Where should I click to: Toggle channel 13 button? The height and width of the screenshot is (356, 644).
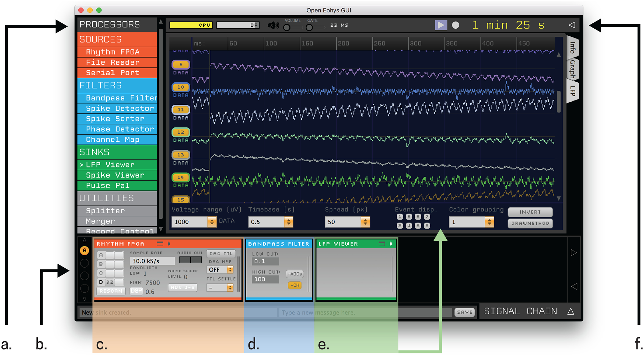pos(181,155)
